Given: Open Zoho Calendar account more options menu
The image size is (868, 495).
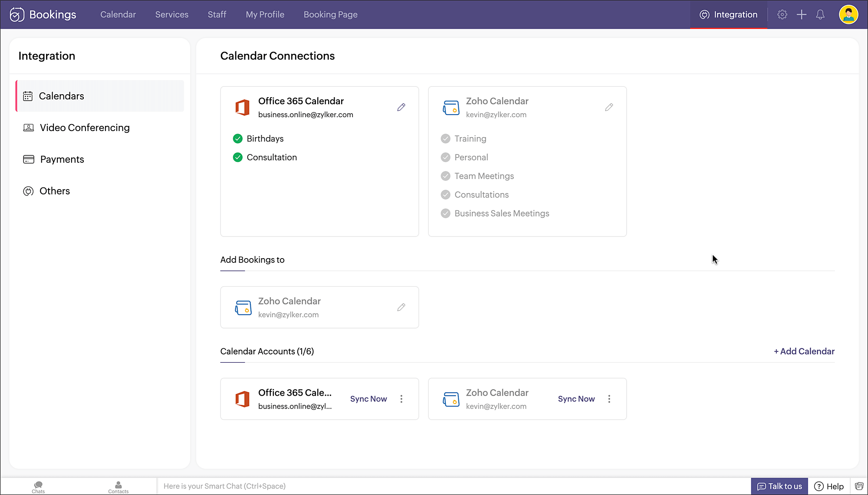Looking at the screenshot, I should pos(609,399).
